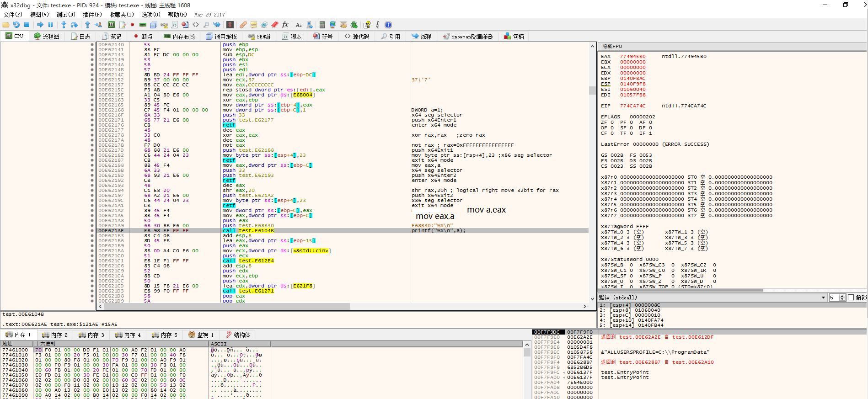Increase the argument count spinner value

[x=842, y=296]
